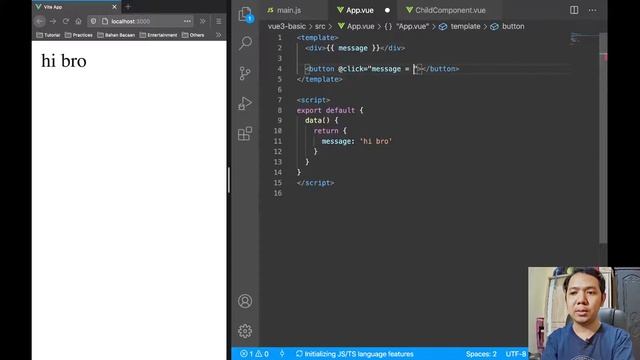
Task: Go back in the browser
Action: (40, 21)
